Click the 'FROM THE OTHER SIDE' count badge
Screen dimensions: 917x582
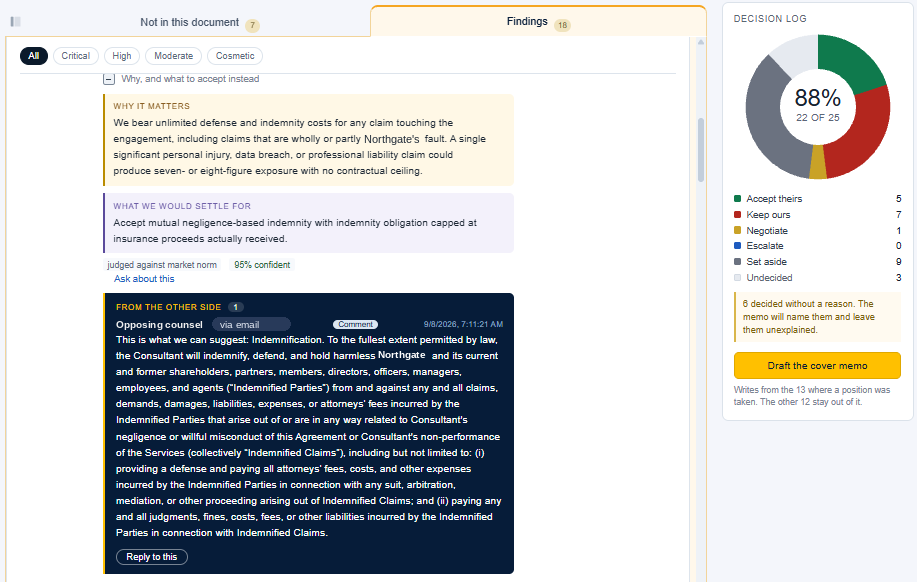point(236,307)
